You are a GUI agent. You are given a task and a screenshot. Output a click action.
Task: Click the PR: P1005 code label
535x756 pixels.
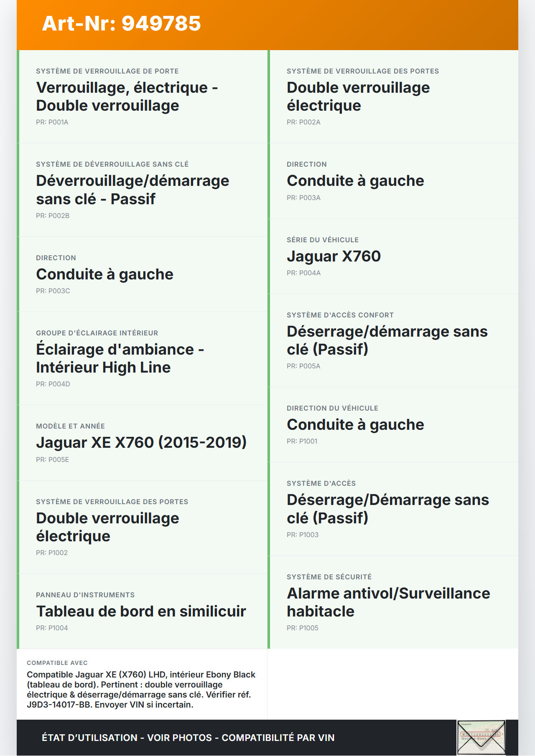303,628
